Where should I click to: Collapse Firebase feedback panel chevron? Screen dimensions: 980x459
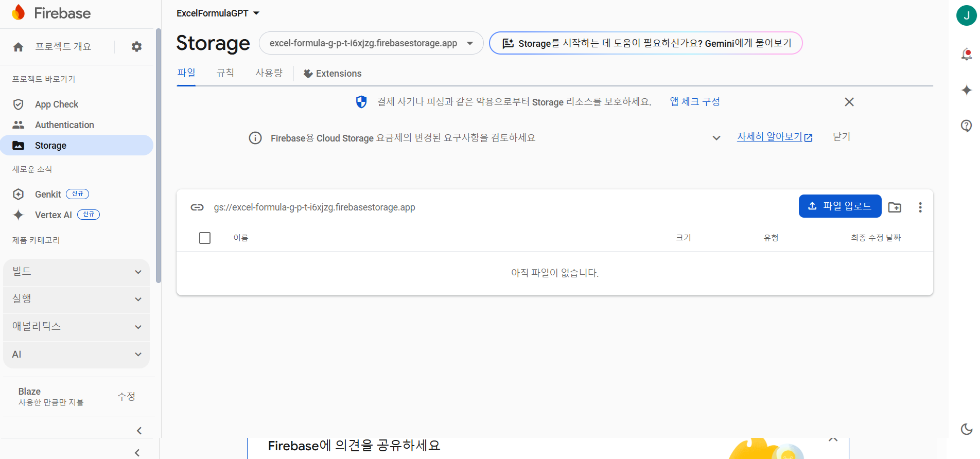[x=833, y=440]
